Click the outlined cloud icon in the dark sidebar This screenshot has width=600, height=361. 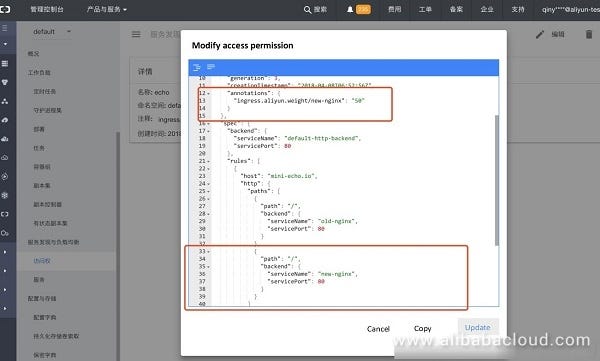(5, 157)
